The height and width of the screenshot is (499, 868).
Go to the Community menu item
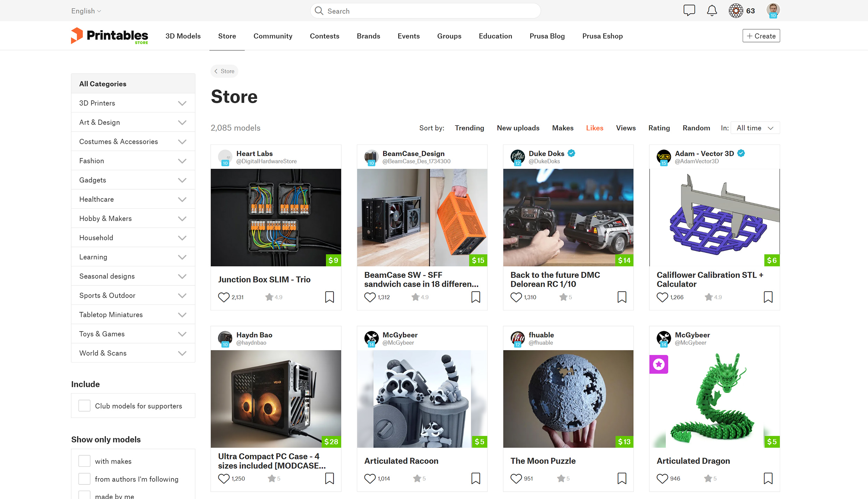(x=273, y=36)
